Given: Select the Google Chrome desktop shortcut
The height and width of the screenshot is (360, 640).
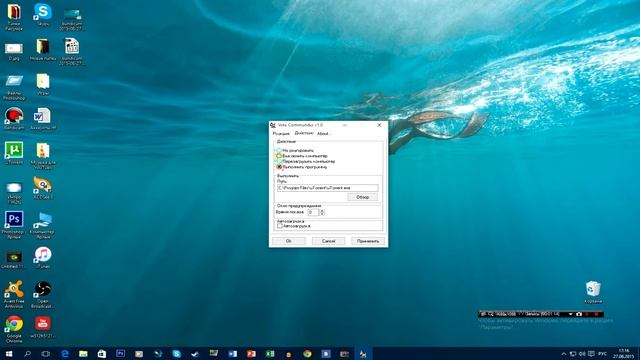Looking at the screenshot, I should 14,329.
